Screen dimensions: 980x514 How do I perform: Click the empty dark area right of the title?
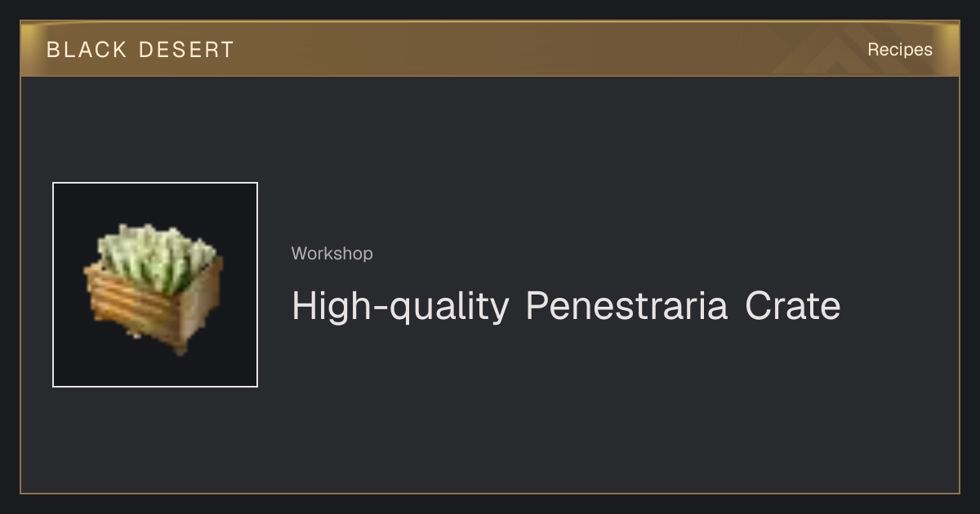tap(898, 306)
